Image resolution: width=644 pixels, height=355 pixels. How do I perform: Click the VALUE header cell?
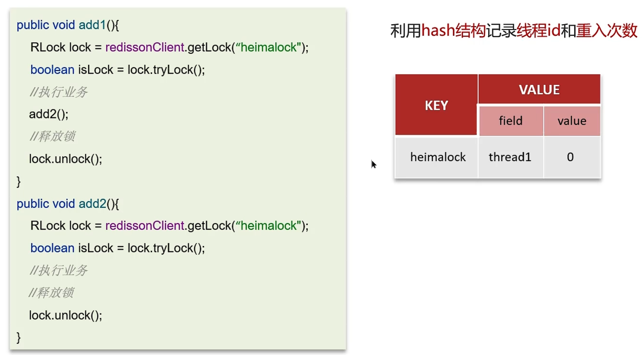(539, 89)
